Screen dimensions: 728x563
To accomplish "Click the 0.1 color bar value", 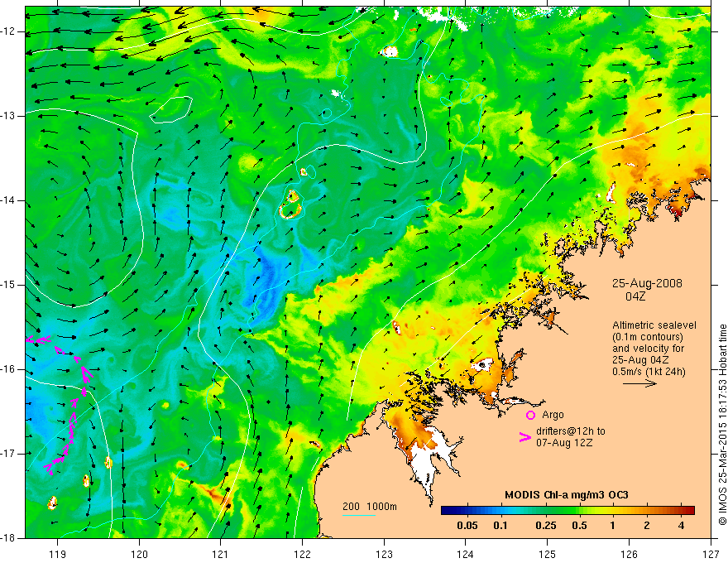I will [500, 526].
